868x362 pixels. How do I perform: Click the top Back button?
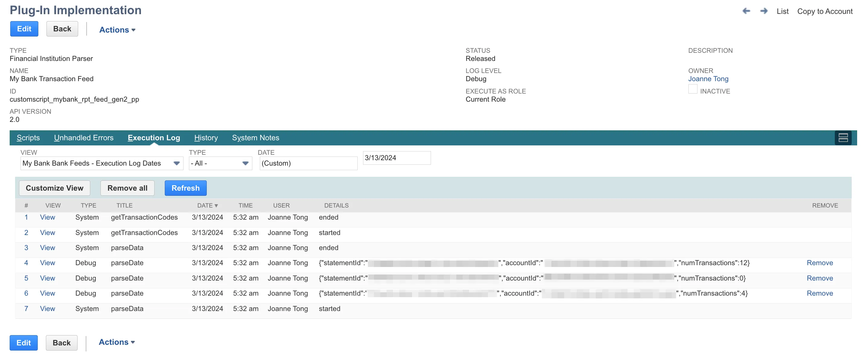click(x=62, y=29)
